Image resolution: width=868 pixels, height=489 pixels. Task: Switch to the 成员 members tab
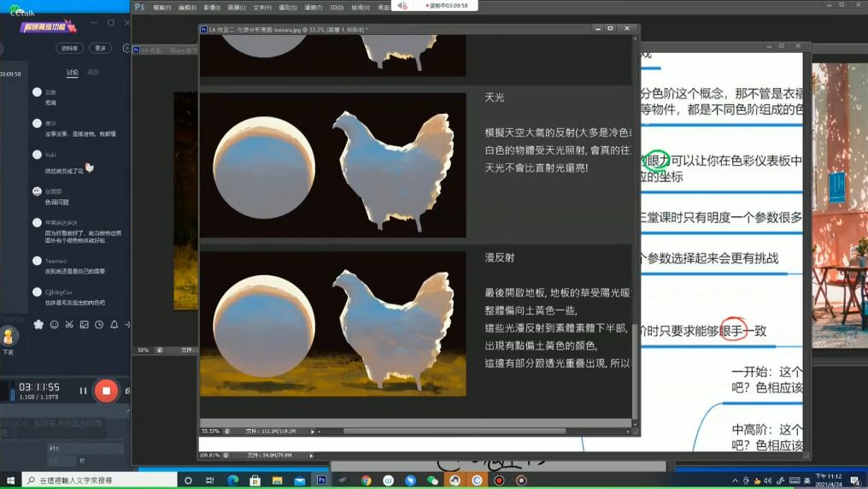click(x=93, y=73)
